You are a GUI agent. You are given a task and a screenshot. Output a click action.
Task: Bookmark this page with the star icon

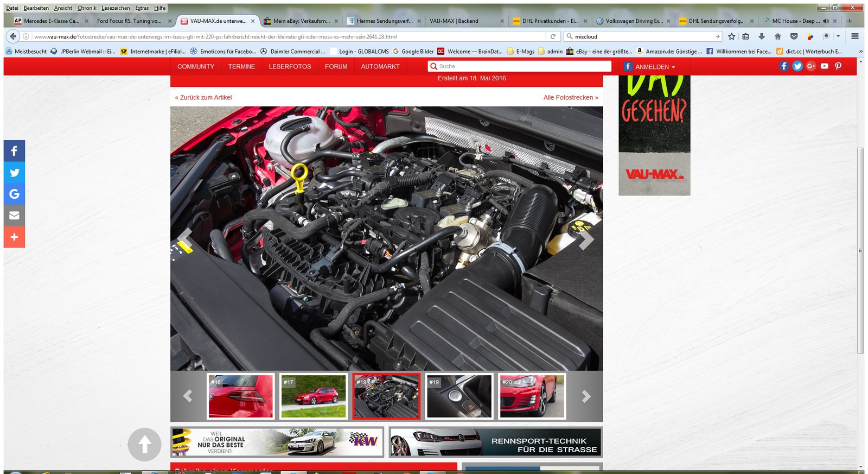coord(731,36)
